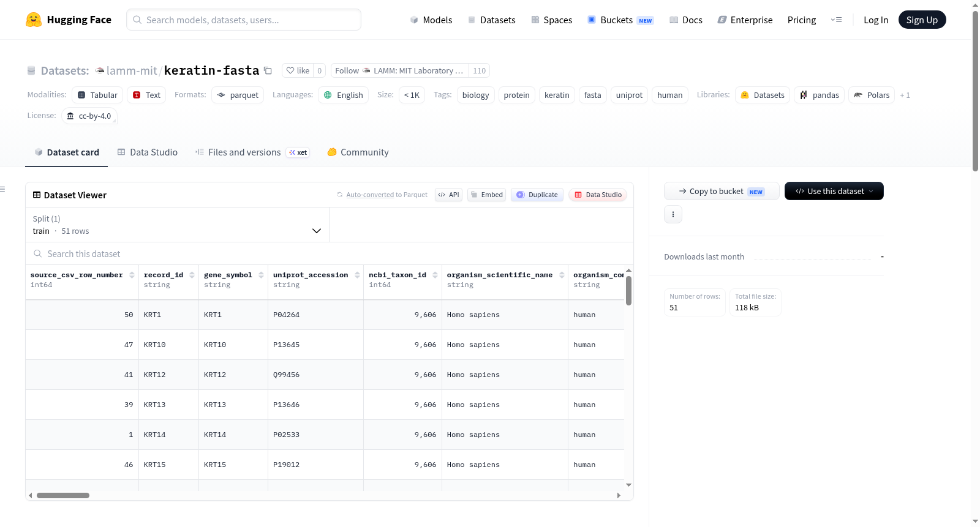Select the KRT14 record_id cell

click(x=168, y=435)
